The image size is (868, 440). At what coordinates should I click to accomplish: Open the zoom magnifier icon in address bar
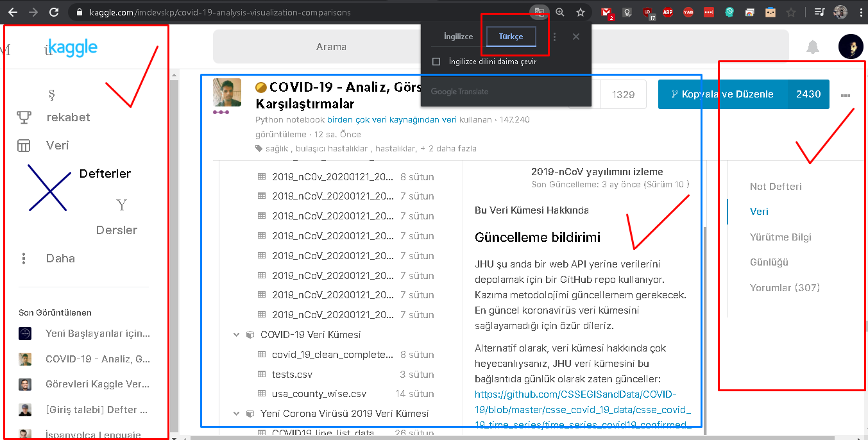coord(560,12)
